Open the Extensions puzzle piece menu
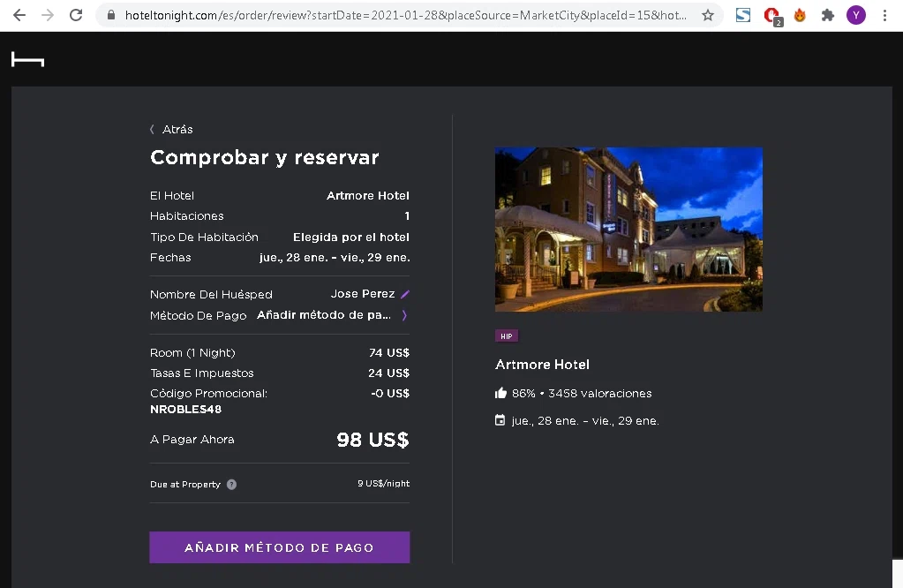 click(x=828, y=15)
